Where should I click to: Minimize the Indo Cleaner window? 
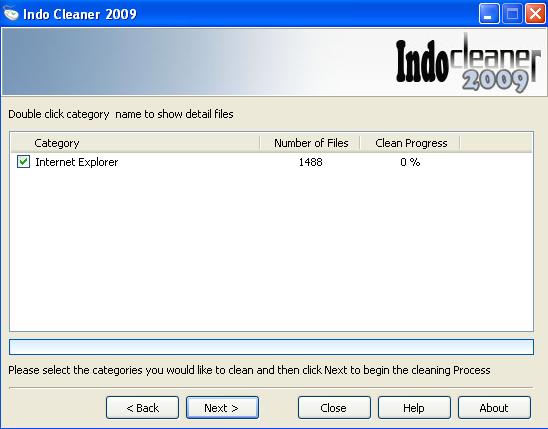[x=489, y=14]
